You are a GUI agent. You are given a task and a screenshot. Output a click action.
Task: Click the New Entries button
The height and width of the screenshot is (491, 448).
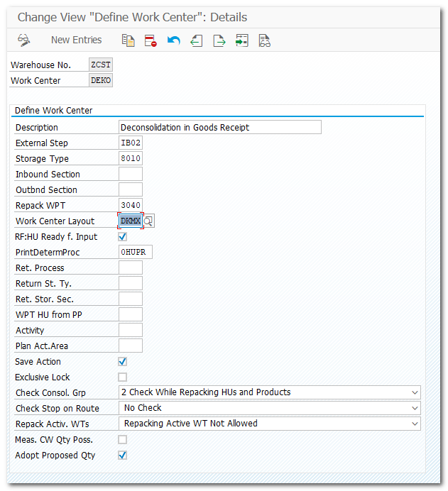(76, 40)
